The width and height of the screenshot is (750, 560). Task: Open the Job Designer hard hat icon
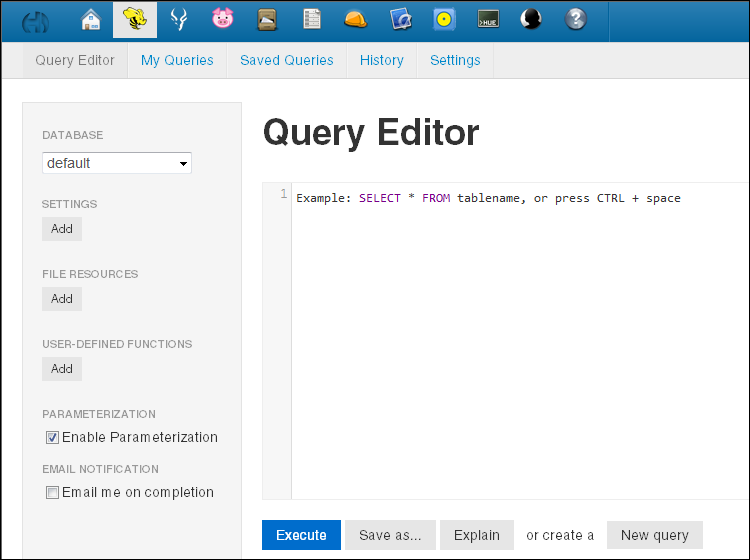[355, 20]
